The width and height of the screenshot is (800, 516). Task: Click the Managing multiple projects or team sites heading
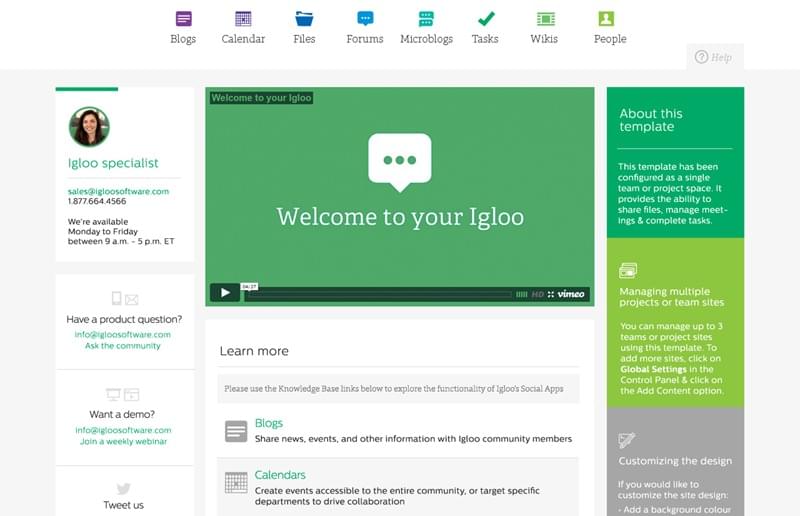[x=671, y=297]
